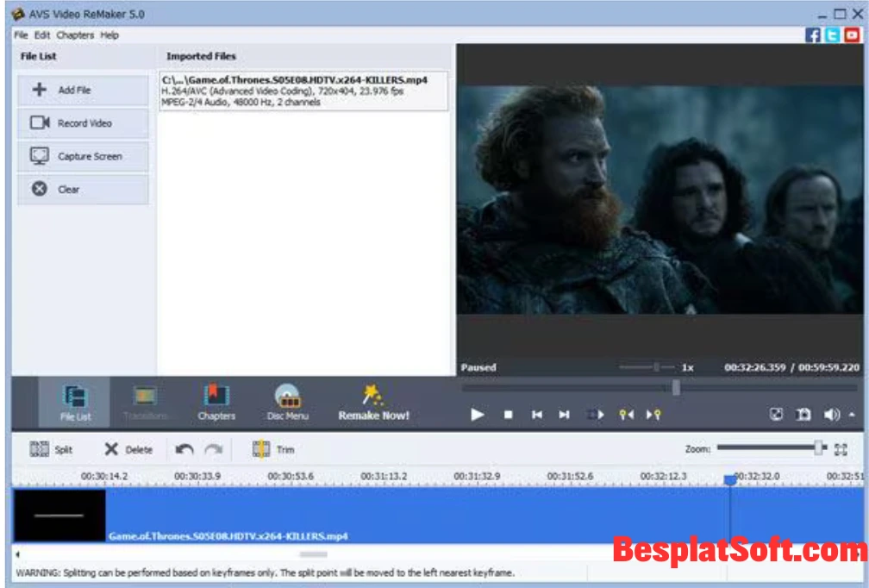Switch to the File List tab
The image size is (869, 588).
point(75,403)
